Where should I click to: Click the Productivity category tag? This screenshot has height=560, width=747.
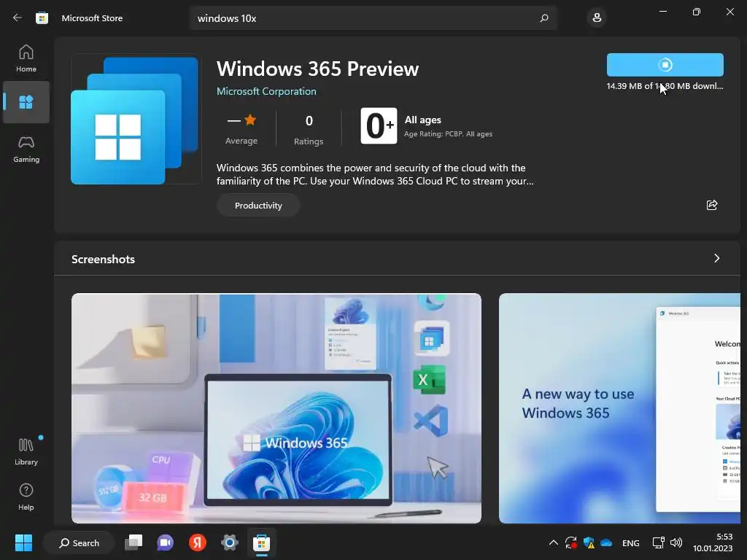pyautogui.click(x=258, y=205)
